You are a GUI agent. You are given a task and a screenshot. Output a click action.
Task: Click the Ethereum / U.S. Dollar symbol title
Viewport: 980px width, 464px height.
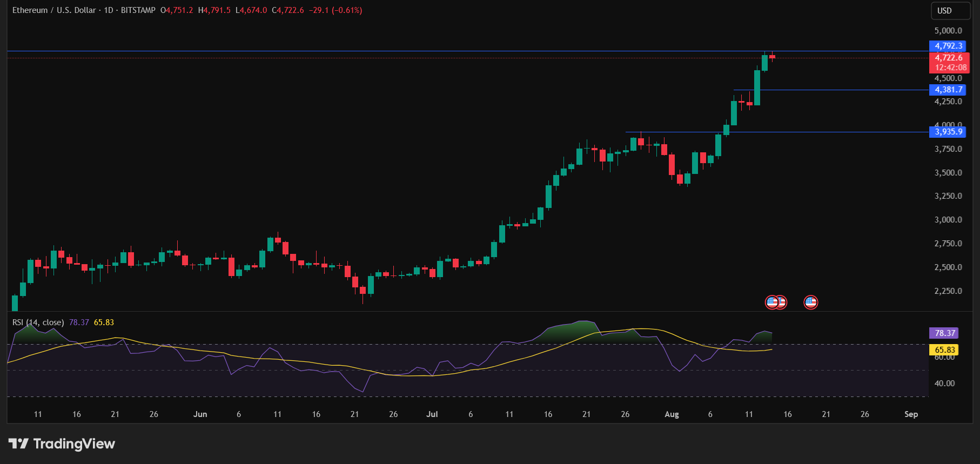tap(54, 10)
